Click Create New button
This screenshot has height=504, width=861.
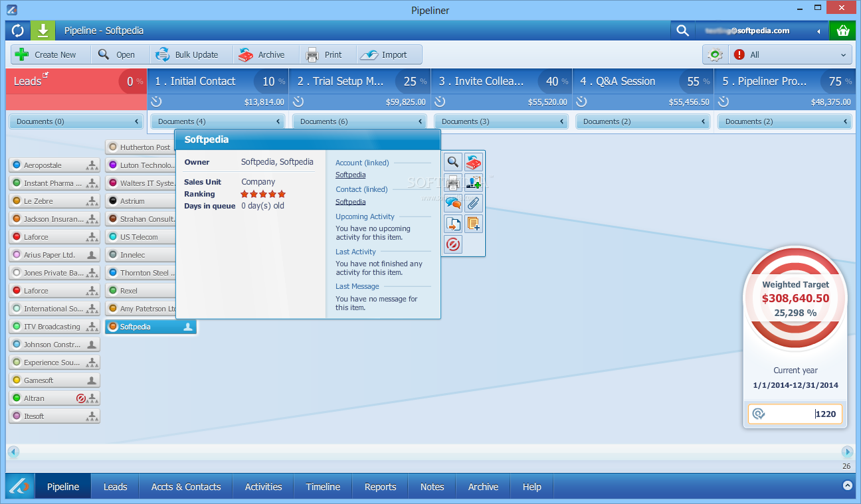[50, 54]
